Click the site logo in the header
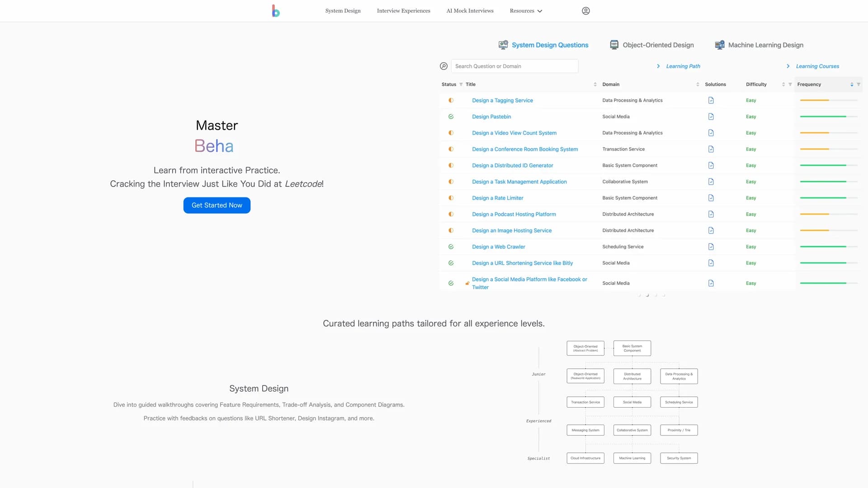 275,11
